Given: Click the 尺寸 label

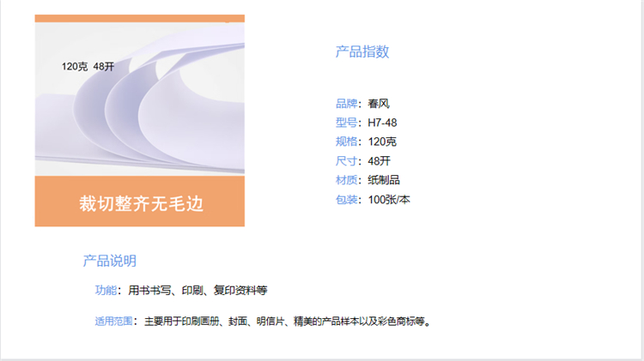Looking at the screenshot, I should pos(346,161).
